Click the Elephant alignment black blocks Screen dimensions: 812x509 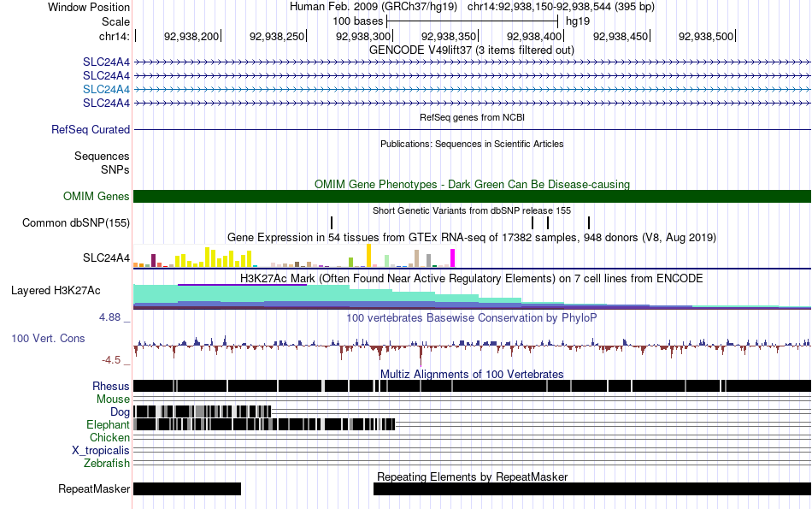264,425
